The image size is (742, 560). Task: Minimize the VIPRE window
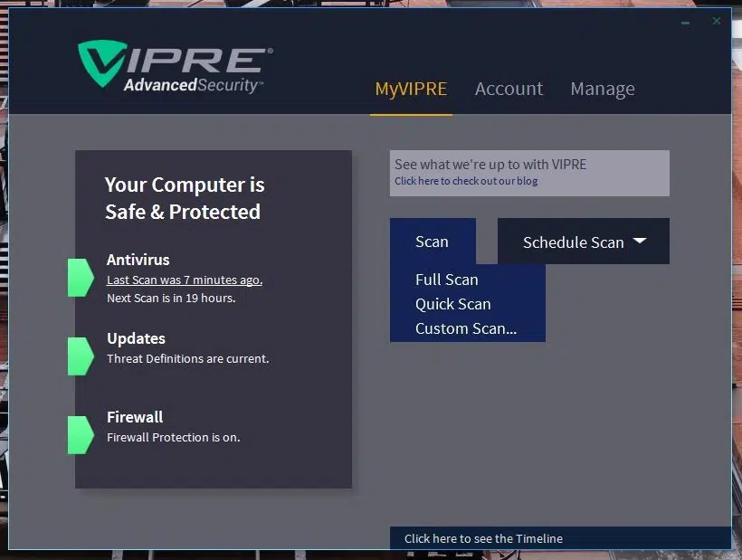pos(685,23)
